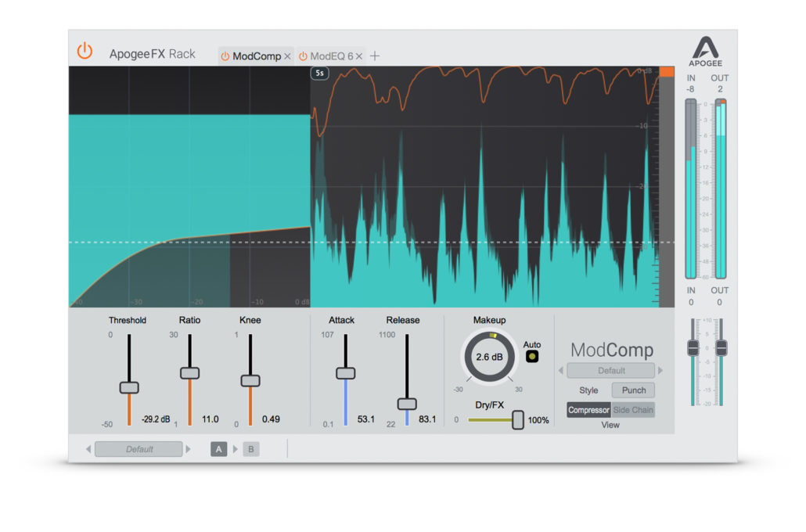Go to next rack preset arrow
Screen dimensions: 806x532
pos(188,449)
